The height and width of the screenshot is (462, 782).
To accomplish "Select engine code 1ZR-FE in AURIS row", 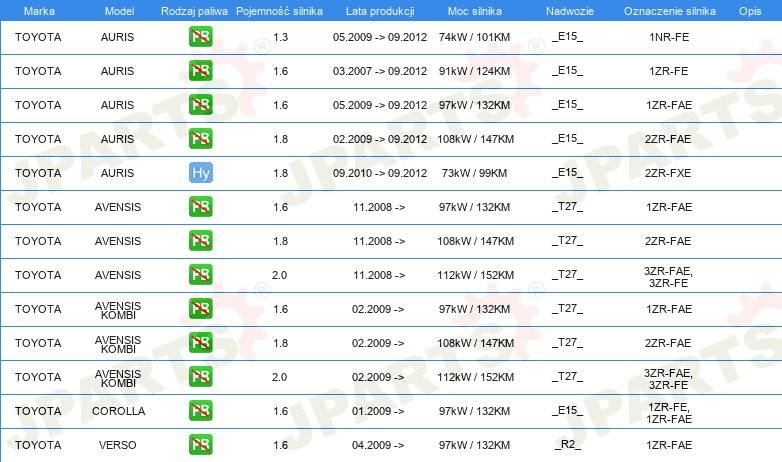I will point(668,71).
